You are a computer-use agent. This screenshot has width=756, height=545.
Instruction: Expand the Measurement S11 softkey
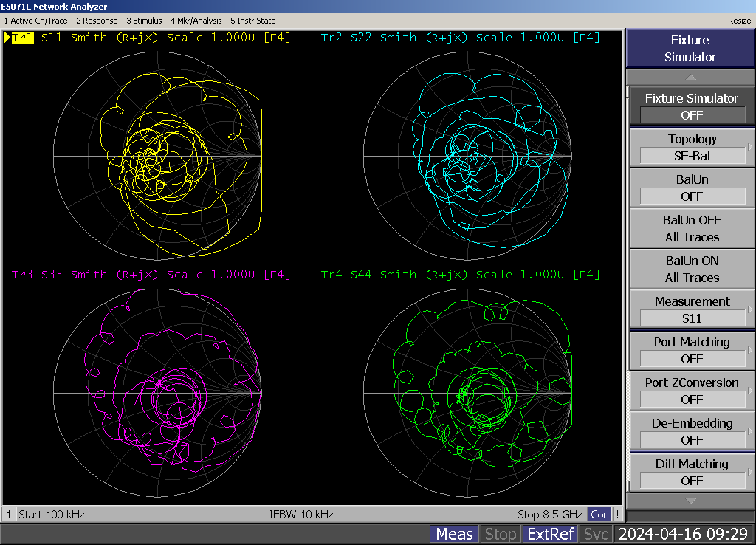point(691,309)
